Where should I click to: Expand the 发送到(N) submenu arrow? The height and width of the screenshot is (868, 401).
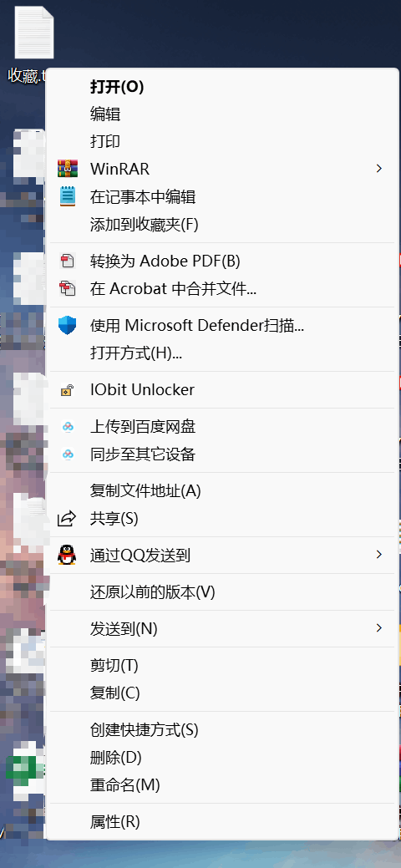click(379, 628)
